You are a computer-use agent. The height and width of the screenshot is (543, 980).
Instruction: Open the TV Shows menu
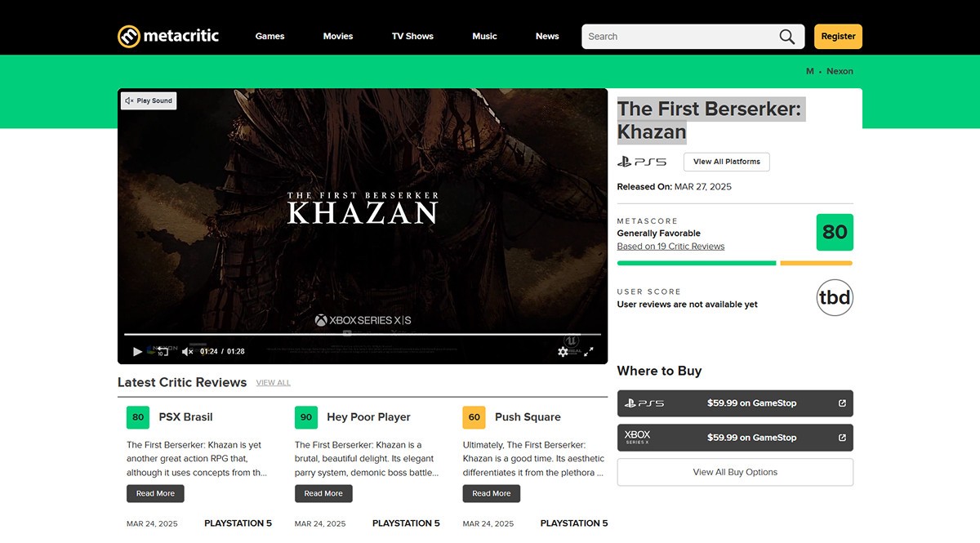click(x=412, y=36)
